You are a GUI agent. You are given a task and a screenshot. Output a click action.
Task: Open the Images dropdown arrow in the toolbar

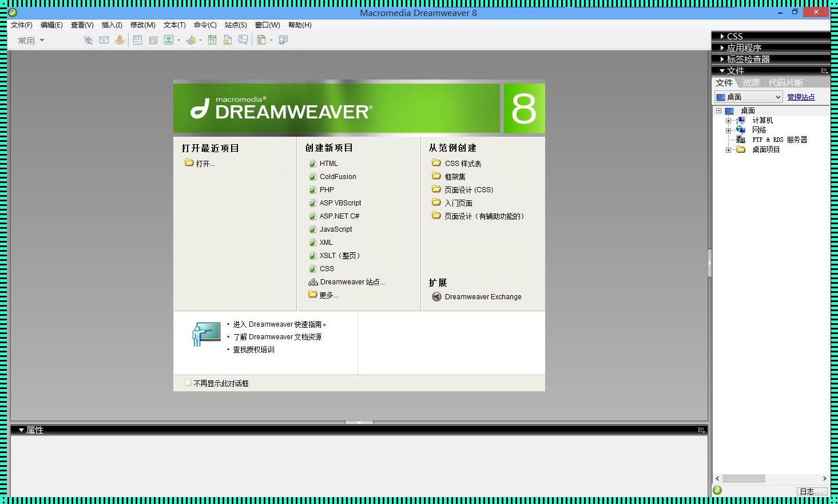click(178, 40)
